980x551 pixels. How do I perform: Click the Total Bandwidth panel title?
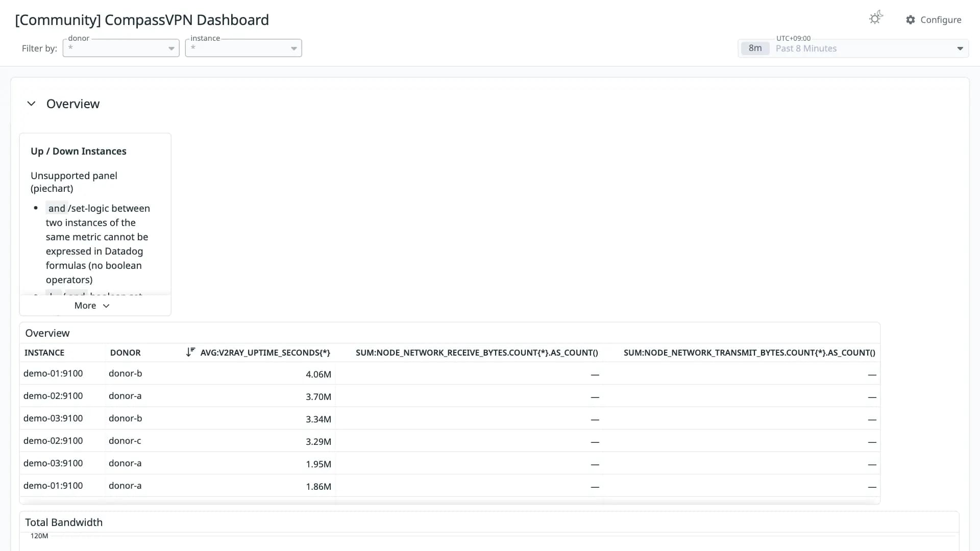(x=64, y=522)
